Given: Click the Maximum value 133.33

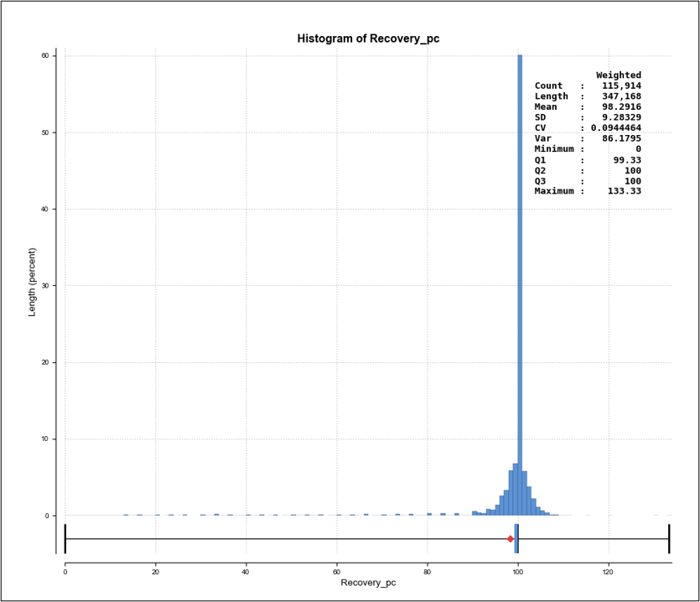Looking at the screenshot, I should [x=624, y=191].
